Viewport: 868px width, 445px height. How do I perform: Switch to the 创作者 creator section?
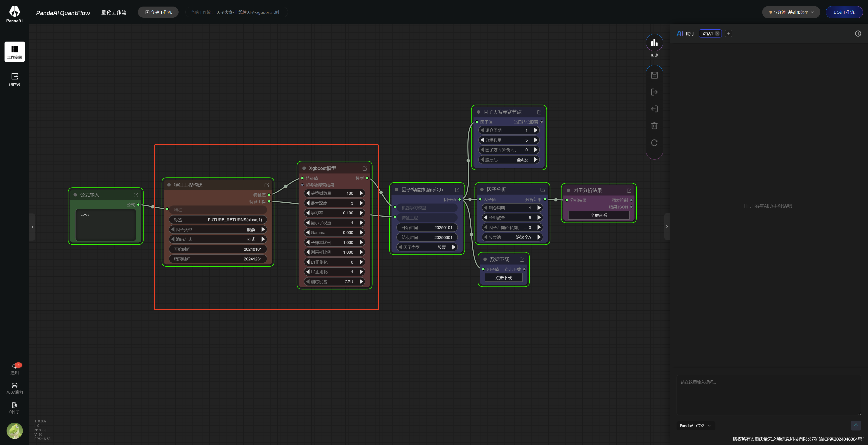[14, 80]
